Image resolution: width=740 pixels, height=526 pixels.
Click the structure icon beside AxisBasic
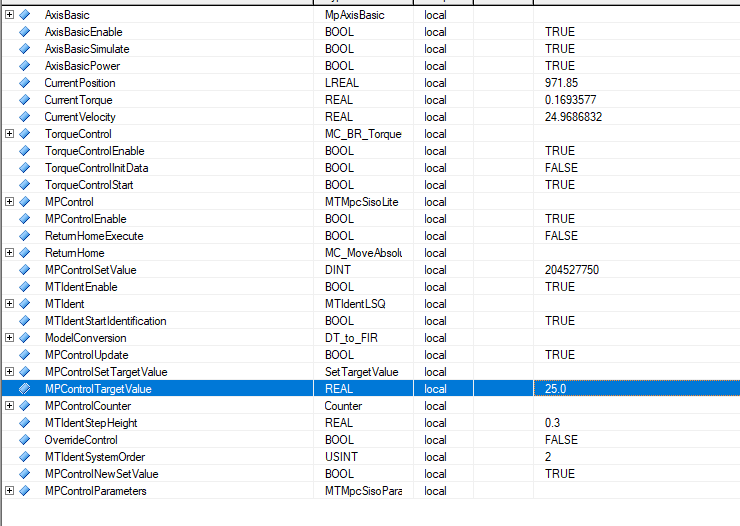coord(25,15)
